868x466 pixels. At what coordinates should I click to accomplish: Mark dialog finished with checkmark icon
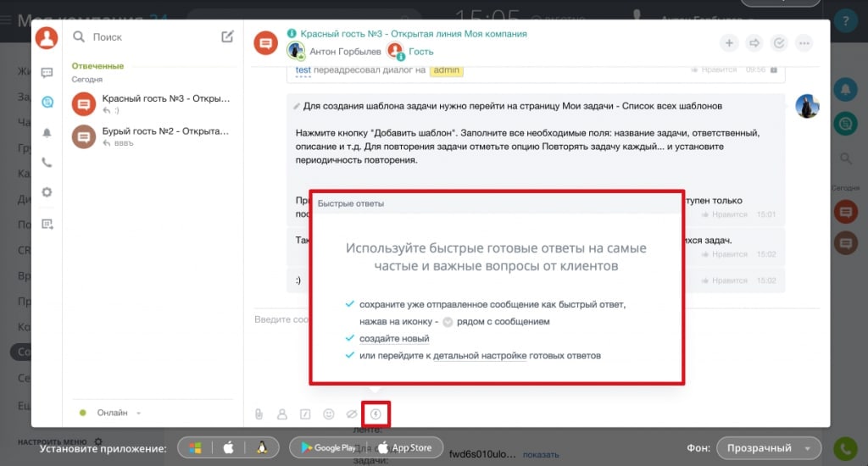(x=778, y=43)
